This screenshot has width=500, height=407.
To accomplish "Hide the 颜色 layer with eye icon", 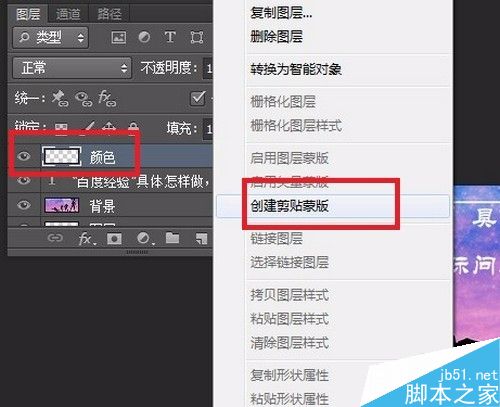I will (x=23, y=156).
